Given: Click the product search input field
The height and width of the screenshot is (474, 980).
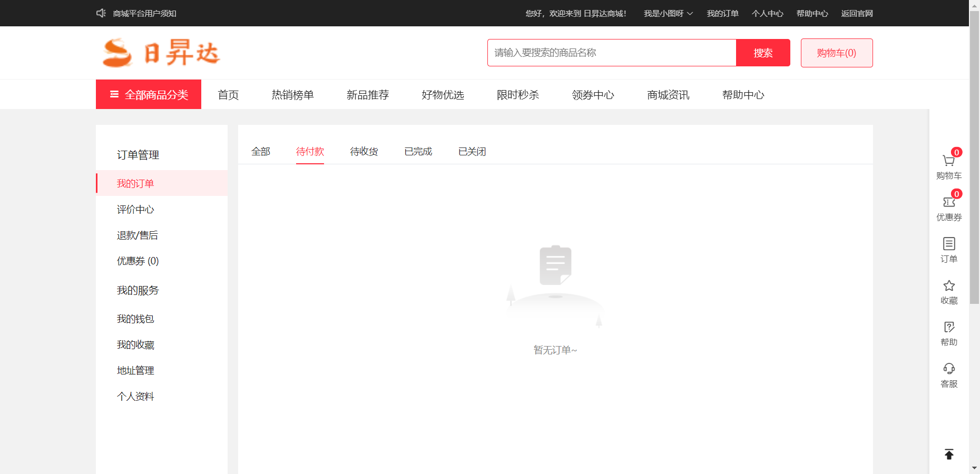Looking at the screenshot, I should [611, 53].
